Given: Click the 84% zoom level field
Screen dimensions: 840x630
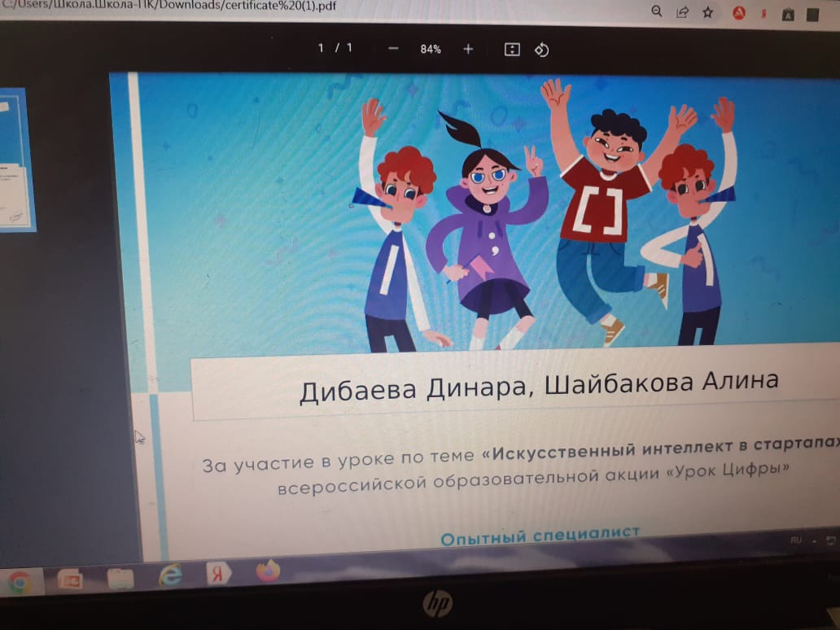Looking at the screenshot, I should pos(431,49).
